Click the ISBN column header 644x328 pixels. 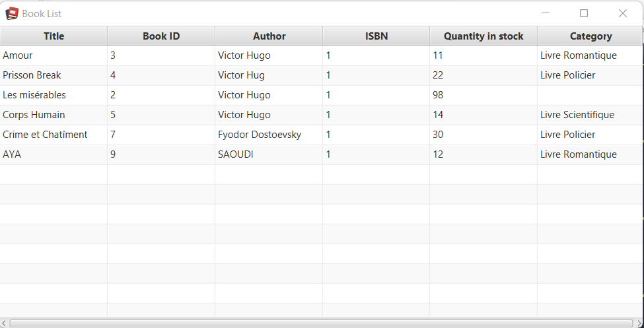(x=376, y=36)
